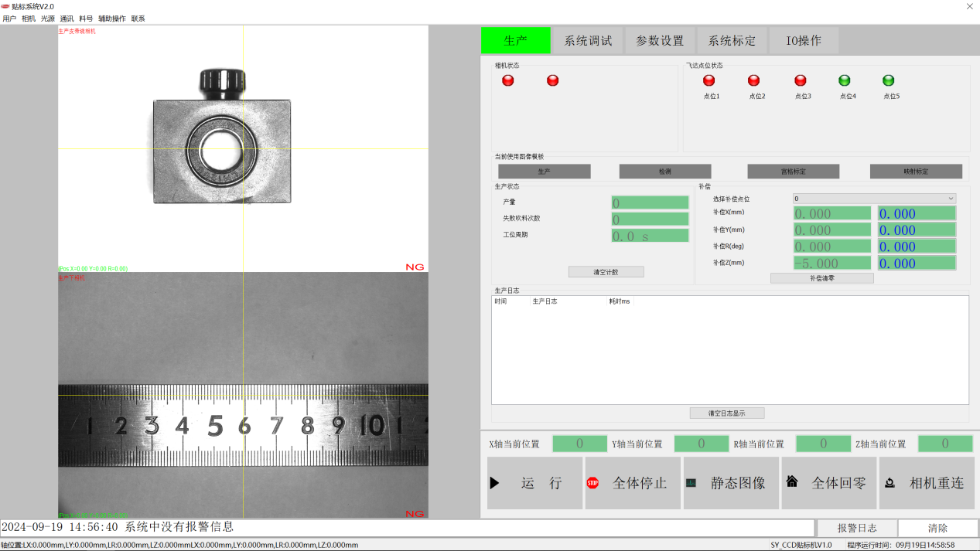Click the 全体回零 home icon
The height and width of the screenshot is (551, 980).
click(x=791, y=481)
